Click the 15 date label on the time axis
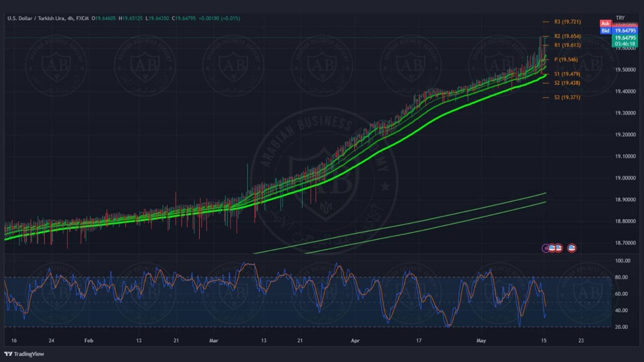 coord(544,341)
